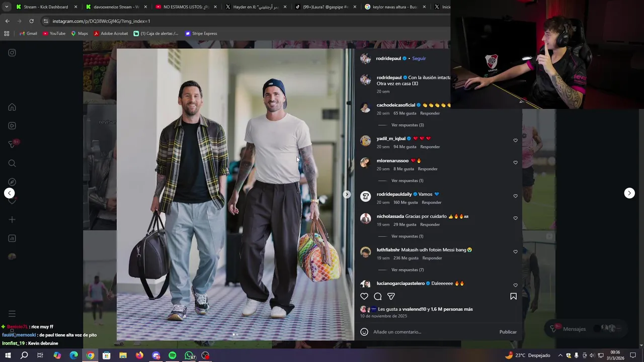
Task: Like mlorenarussoo's comment
Action: tap(515, 163)
